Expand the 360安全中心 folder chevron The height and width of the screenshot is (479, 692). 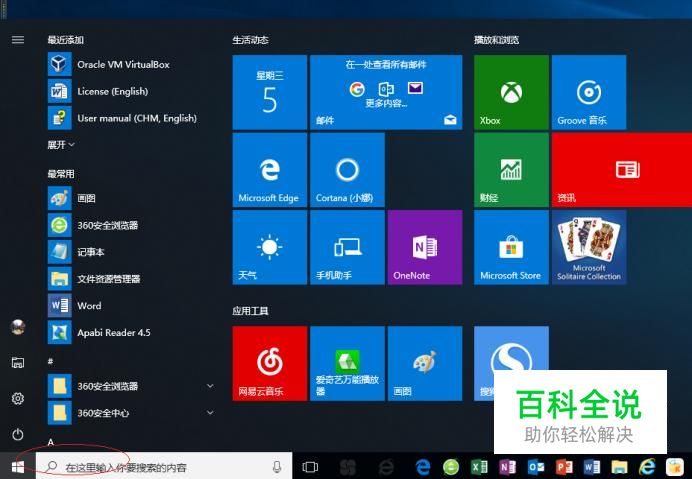click(x=210, y=413)
